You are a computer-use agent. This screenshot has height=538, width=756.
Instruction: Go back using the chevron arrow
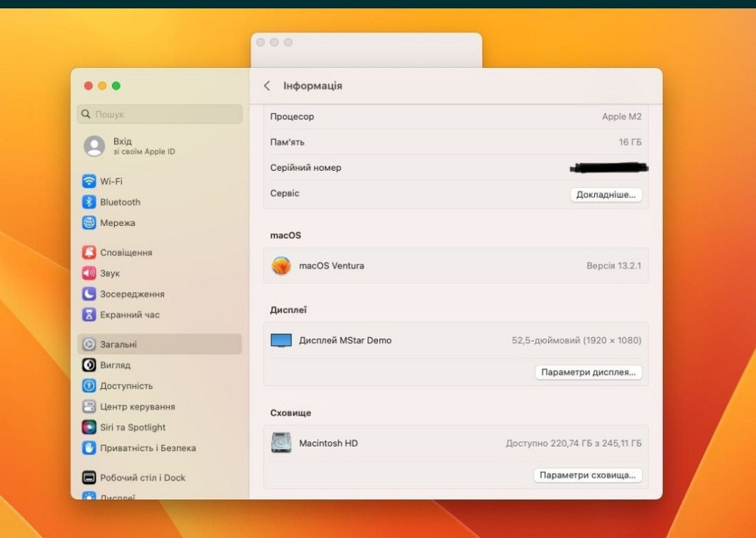click(267, 86)
